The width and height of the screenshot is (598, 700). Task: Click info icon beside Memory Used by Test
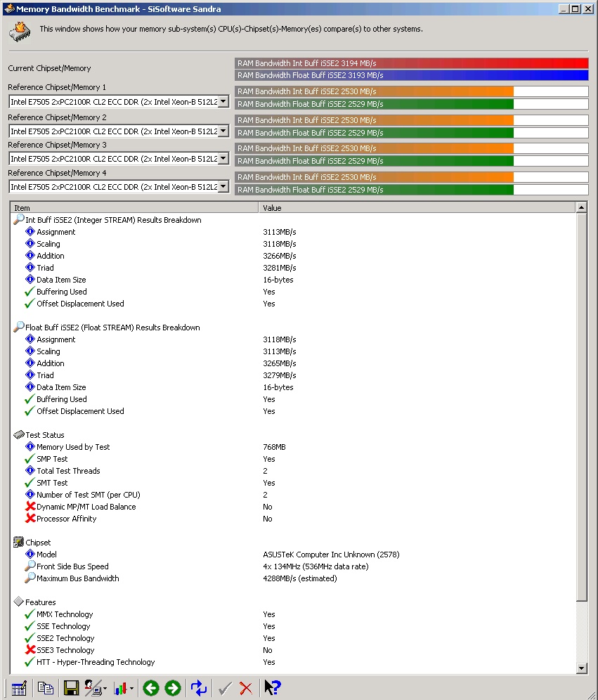point(30,446)
